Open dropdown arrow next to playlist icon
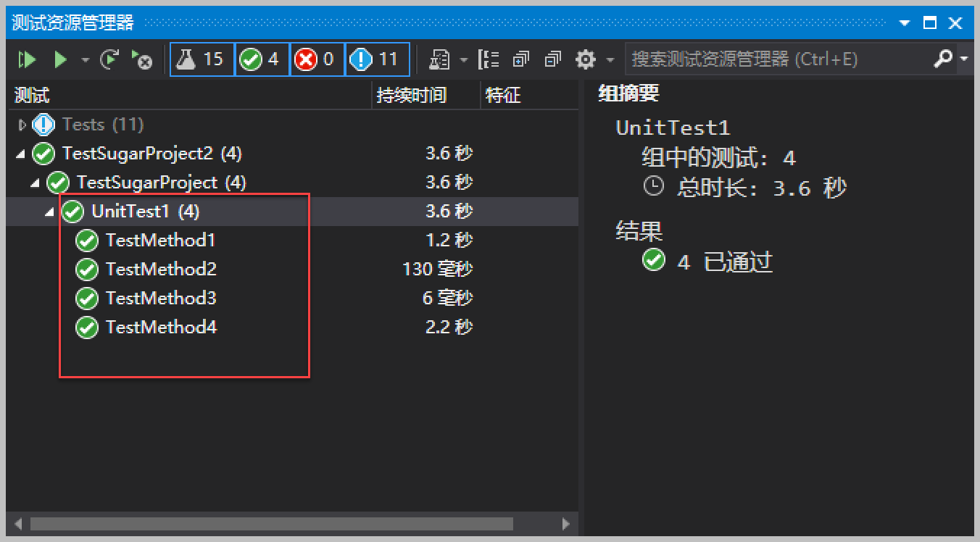Screen dimensions: 980x542 pos(463,59)
